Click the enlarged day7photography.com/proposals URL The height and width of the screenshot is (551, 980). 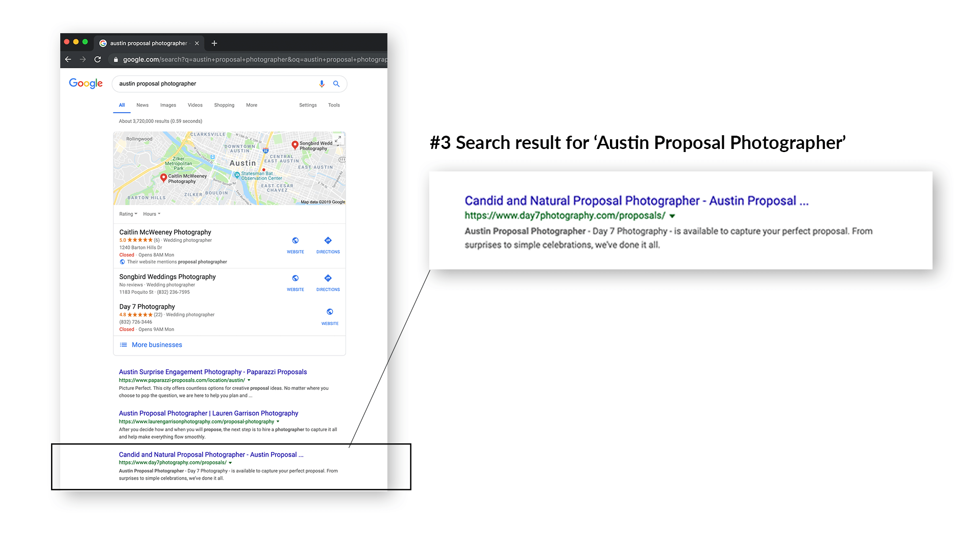(x=565, y=216)
